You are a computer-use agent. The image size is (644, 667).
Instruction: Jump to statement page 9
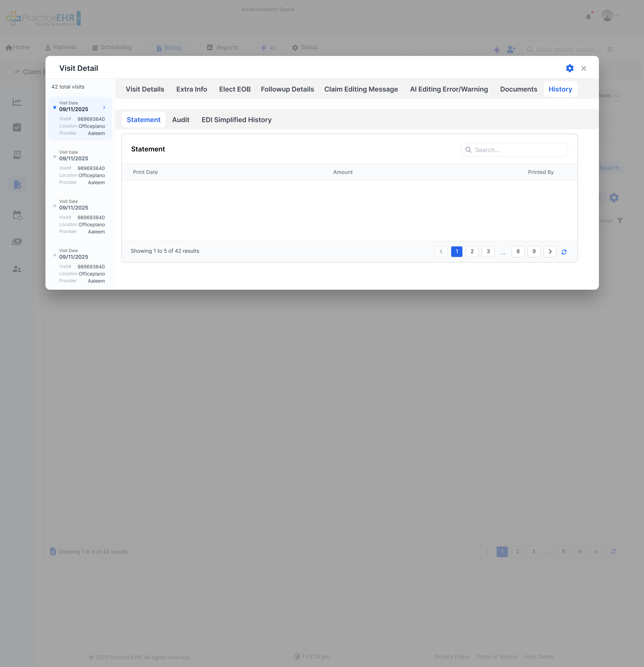click(x=534, y=251)
